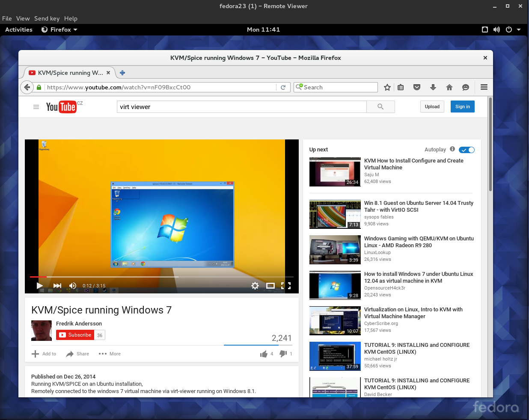This screenshot has width=529, height=420.
Task: Click the site security padlock icon
Action: point(39,87)
